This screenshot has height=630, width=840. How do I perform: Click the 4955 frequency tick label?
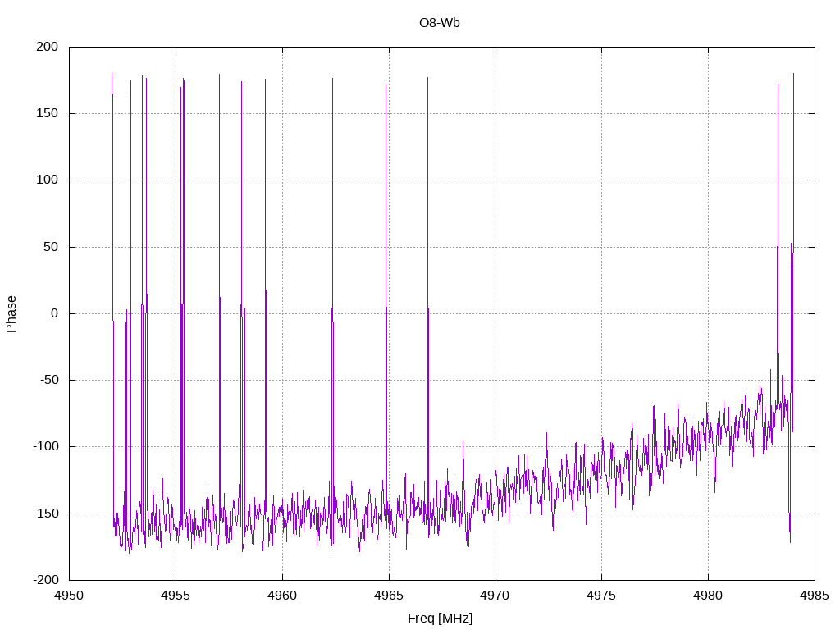point(176,596)
